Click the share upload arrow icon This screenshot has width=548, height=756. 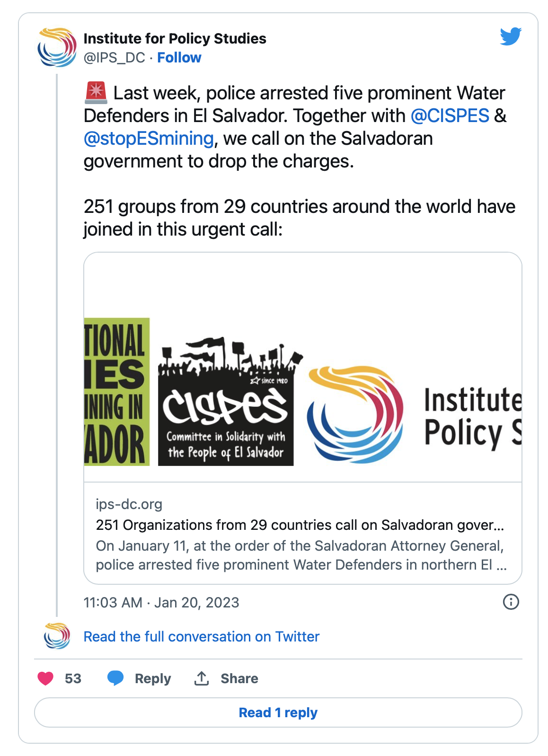pos(202,678)
